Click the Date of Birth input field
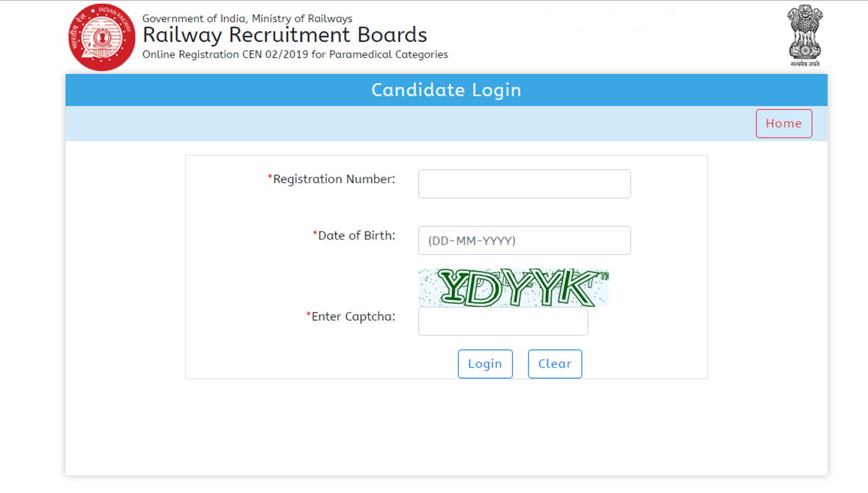The height and width of the screenshot is (493, 868). (x=524, y=240)
